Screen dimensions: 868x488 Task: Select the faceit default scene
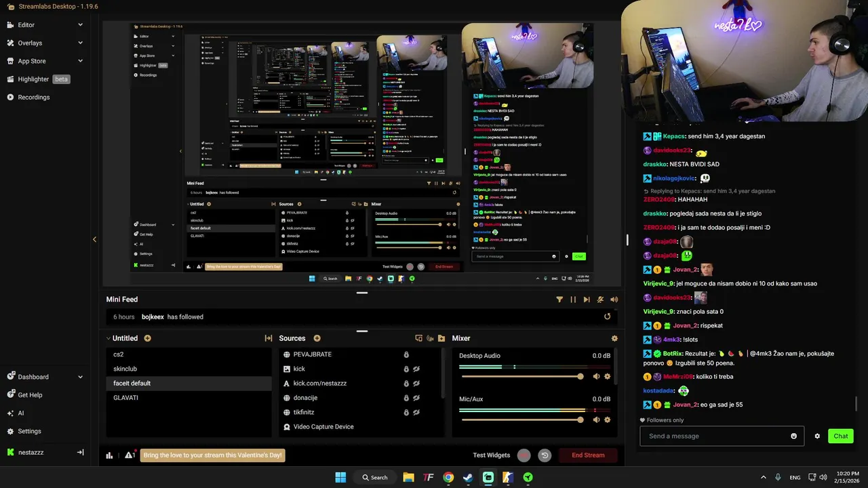coord(189,383)
